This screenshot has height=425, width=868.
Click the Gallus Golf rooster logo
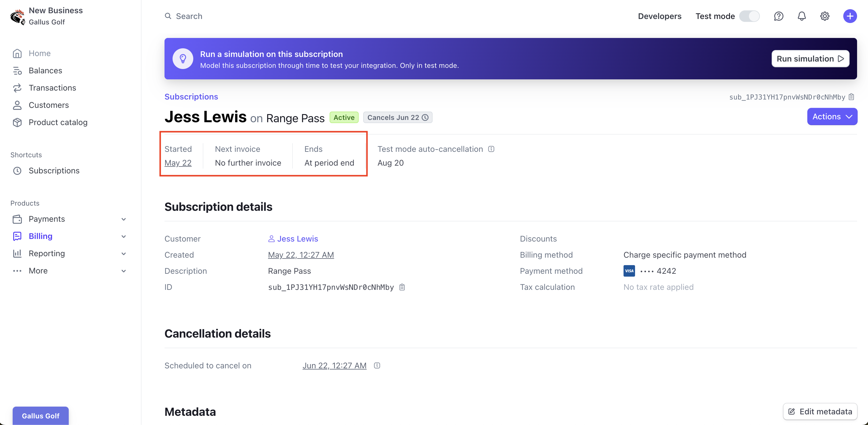(x=18, y=17)
